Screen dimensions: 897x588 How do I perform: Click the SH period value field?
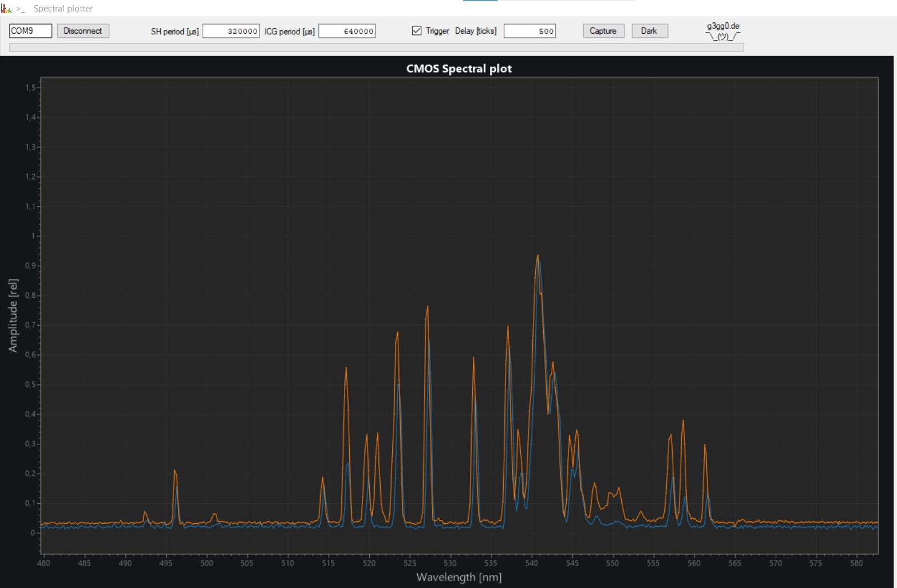(x=231, y=31)
